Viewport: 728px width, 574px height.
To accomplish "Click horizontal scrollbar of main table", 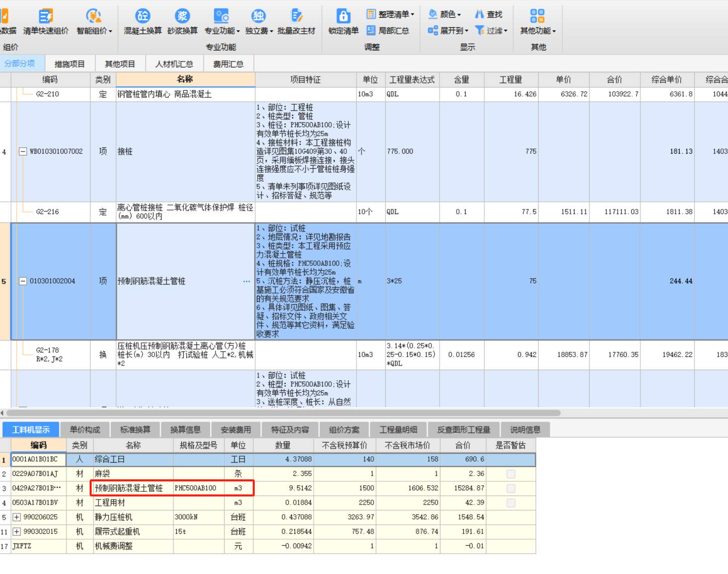I will pyautogui.click(x=283, y=413).
